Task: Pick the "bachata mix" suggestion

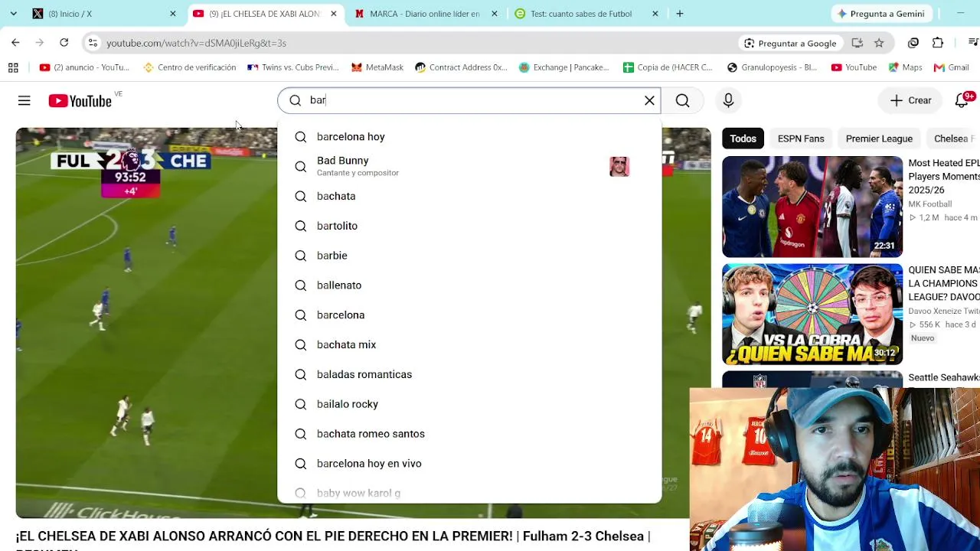Action: (469, 345)
